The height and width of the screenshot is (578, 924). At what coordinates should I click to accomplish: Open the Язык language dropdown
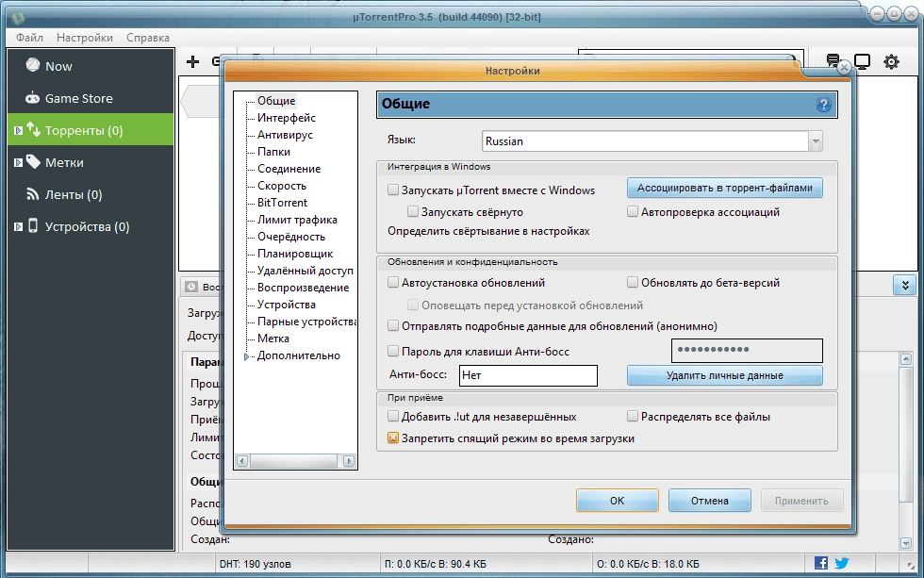tap(816, 140)
